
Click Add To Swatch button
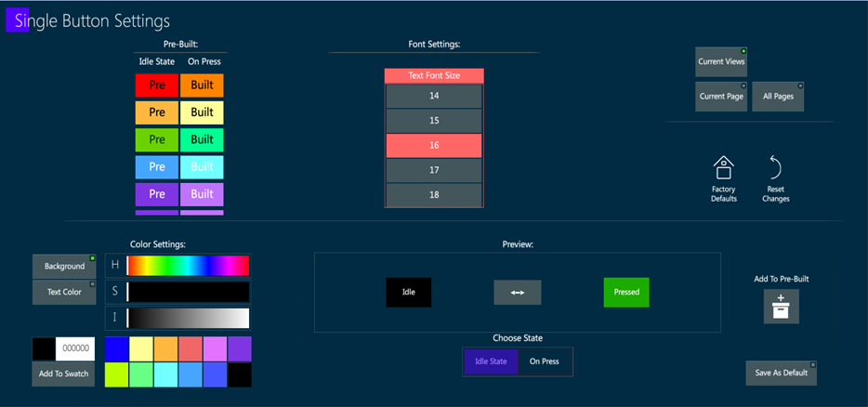tap(63, 374)
